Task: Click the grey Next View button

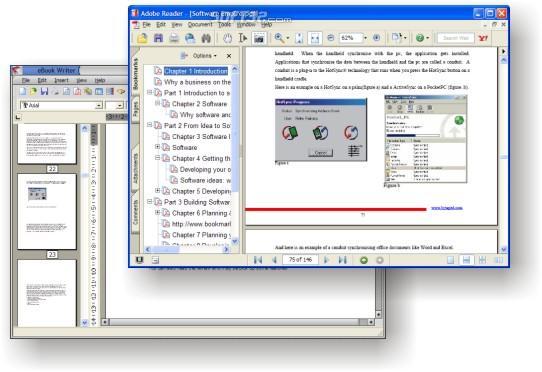Action: [380, 260]
